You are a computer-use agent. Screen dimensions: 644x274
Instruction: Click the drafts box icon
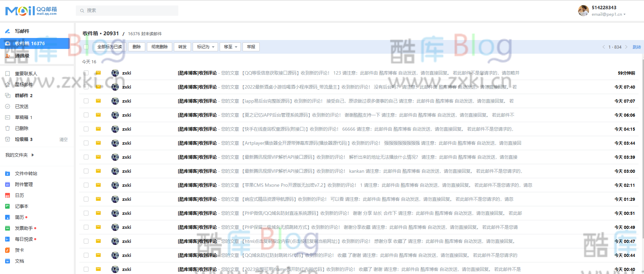8,117
